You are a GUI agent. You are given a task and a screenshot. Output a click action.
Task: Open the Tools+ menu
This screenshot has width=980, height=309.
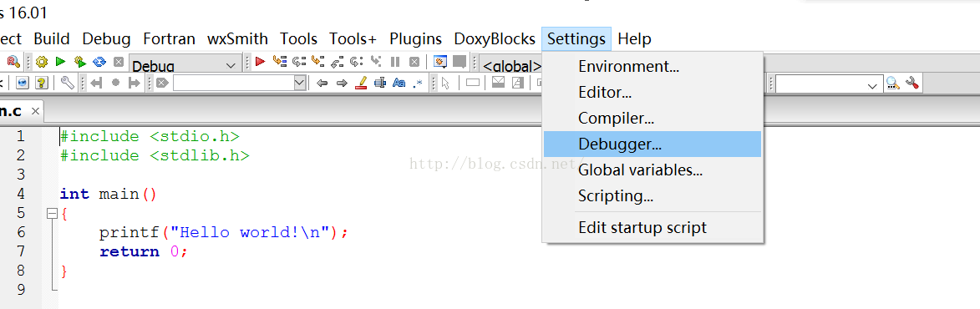click(353, 38)
